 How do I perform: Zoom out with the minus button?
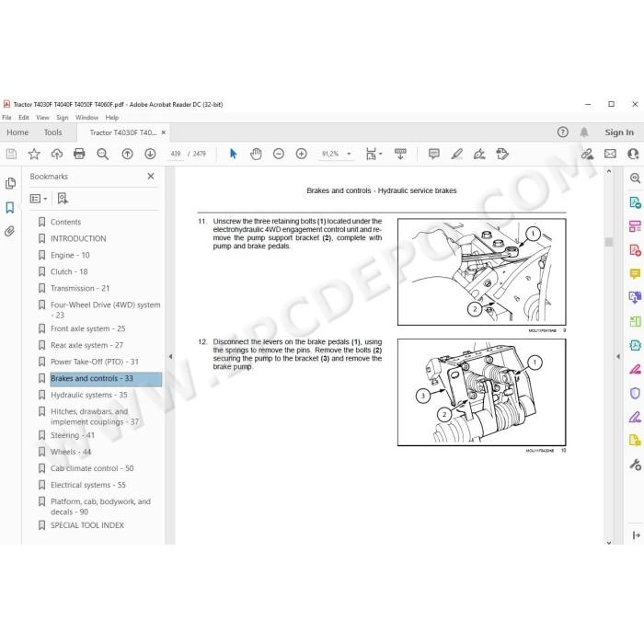point(279,154)
